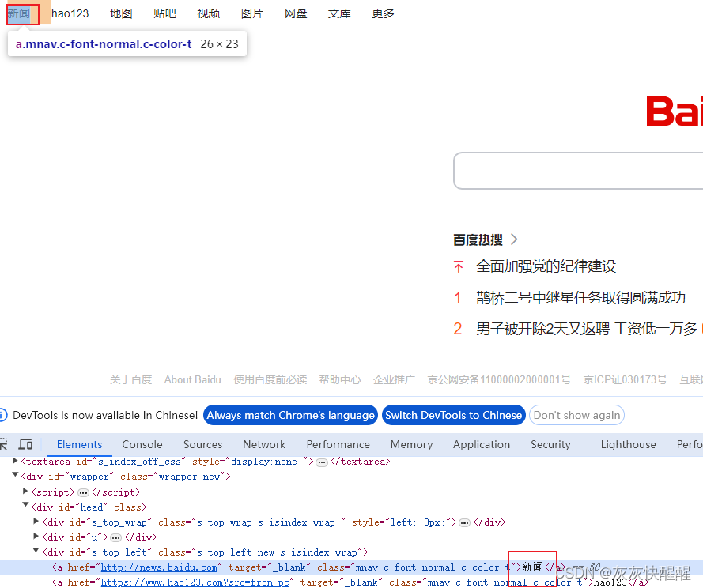
Task: Expand the div id="u" ellipsis badge
Action: point(115,537)
